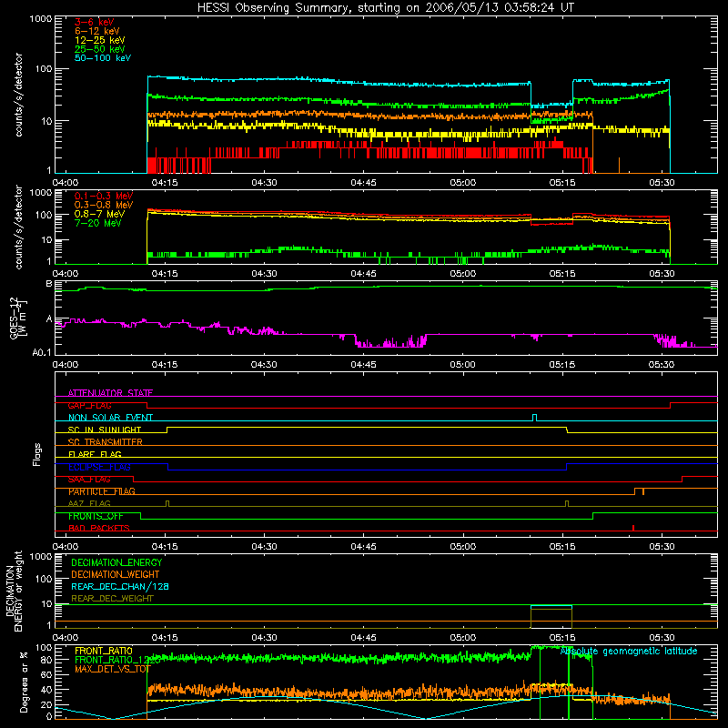Viewport: 728px width, 728px height.
Task: Pick the FLARE_FLAG label
Action: click(x=95, y=454)
